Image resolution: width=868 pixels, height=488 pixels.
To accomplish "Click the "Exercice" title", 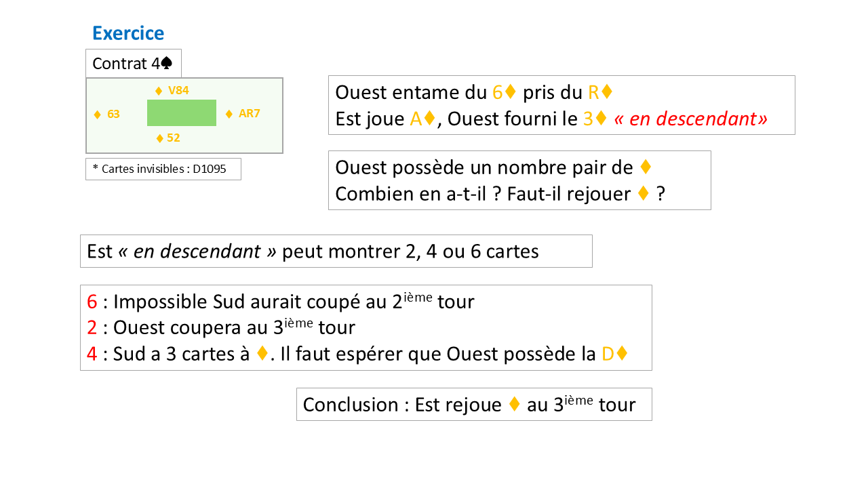I will [128, 33].
